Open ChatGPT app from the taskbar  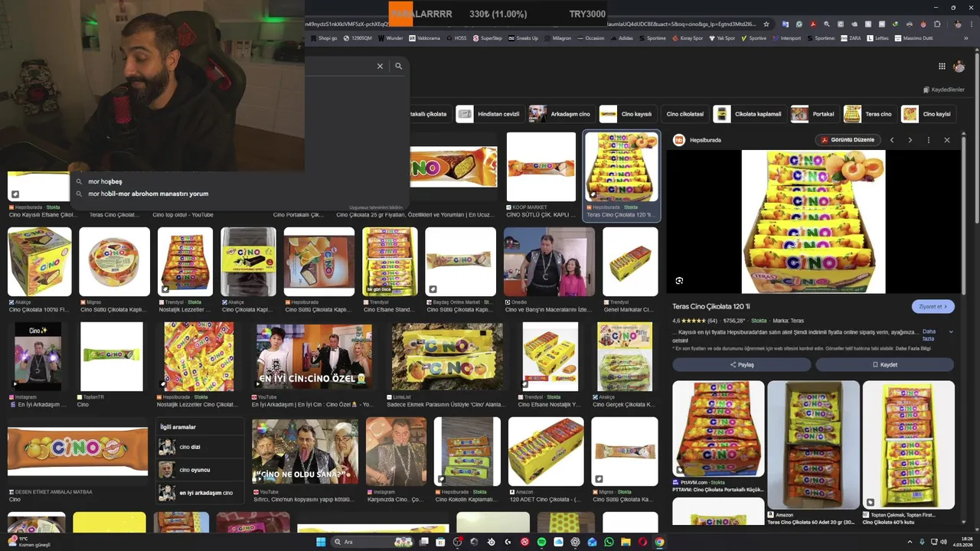tap(575, 542)
